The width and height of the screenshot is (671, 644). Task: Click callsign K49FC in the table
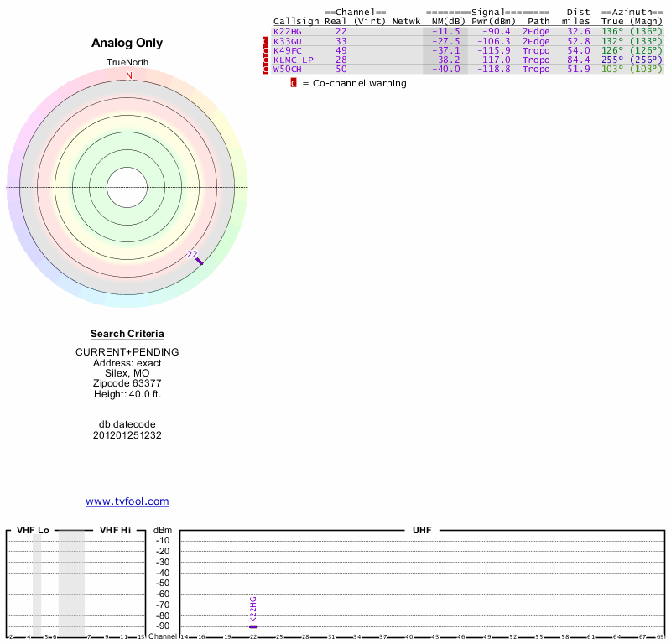click(287, 51)
